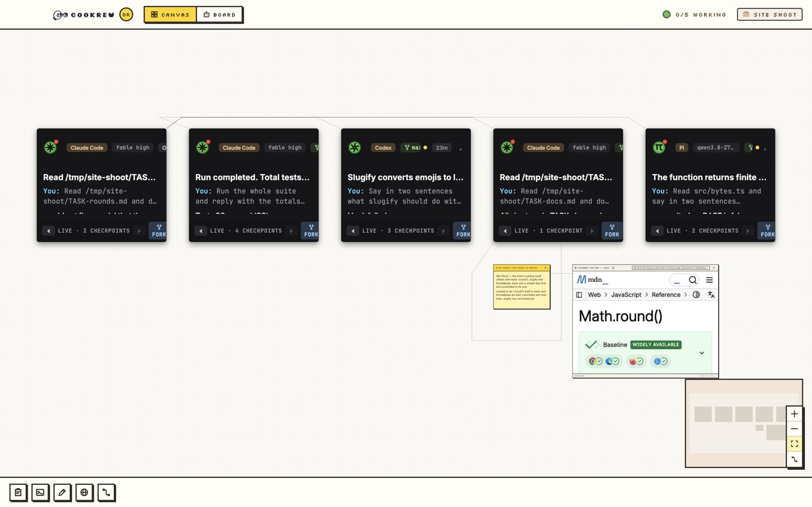Open the MDN language translate icon
Screen dimensions: 812x507
coord(711,295)
